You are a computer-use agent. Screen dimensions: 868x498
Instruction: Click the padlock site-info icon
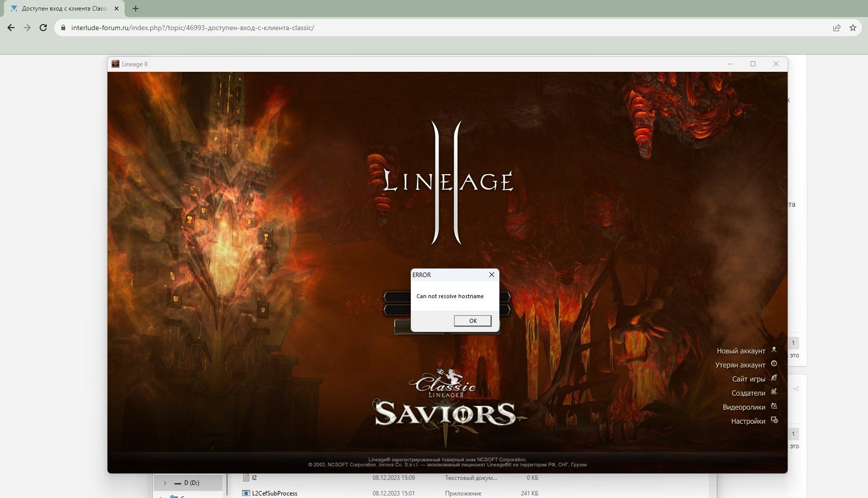(63, 28)
